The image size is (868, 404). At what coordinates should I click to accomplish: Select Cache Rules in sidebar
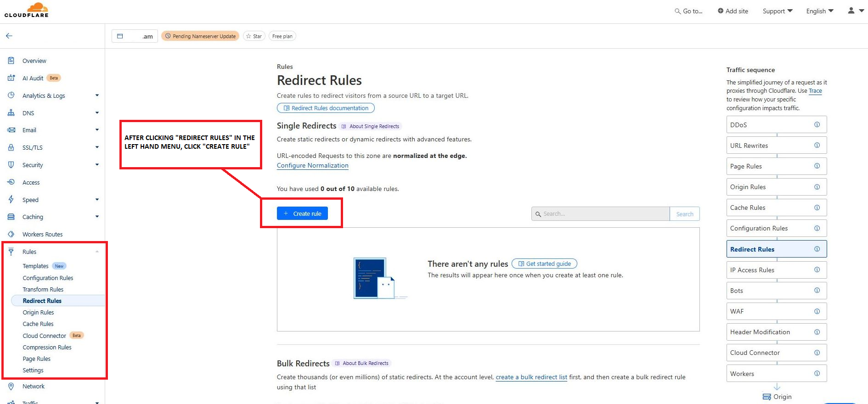(x=38, y=324)
